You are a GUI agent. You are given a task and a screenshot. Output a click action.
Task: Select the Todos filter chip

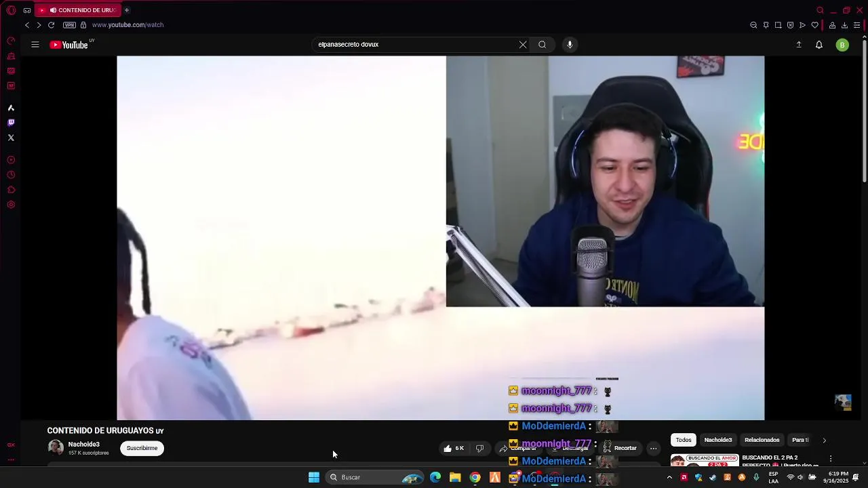click(684, 440)
